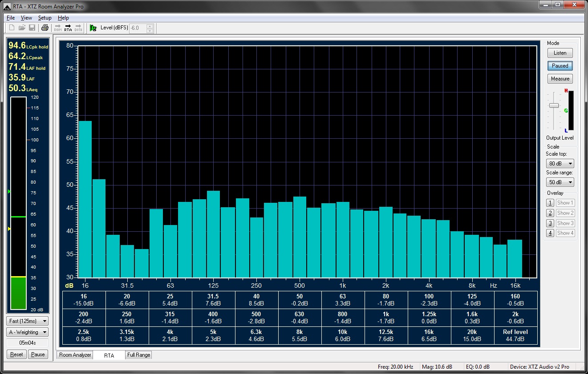Viewport: 588px width, 374px height.
Task: Select the RTA arrow toolbar icon
Action: coord(68,28)
